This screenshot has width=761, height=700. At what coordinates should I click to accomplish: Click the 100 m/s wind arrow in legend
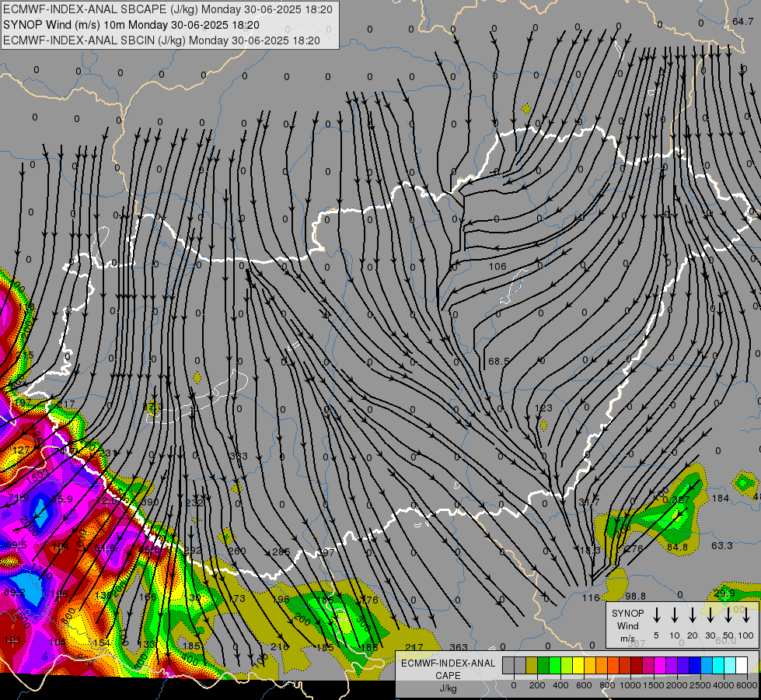click(746, 615)
